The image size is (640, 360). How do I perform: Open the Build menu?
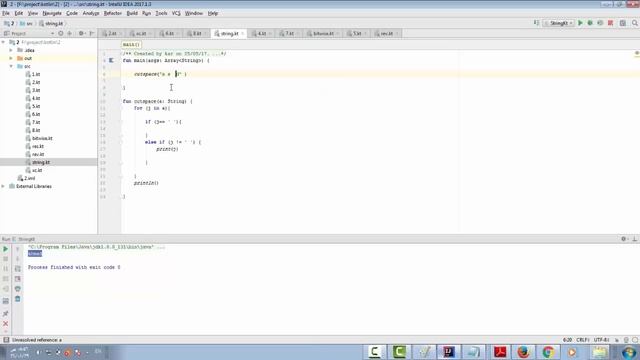pos(132,13)
